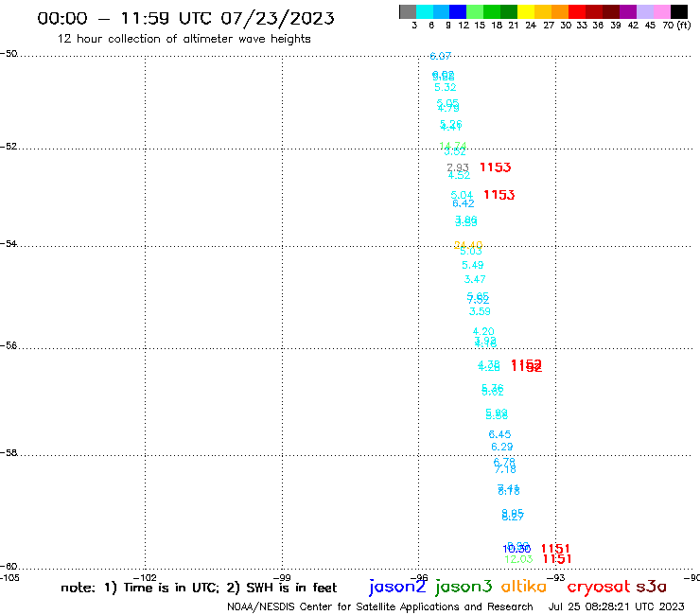Select the -52 latitude axis label

(x=9, y=147)
